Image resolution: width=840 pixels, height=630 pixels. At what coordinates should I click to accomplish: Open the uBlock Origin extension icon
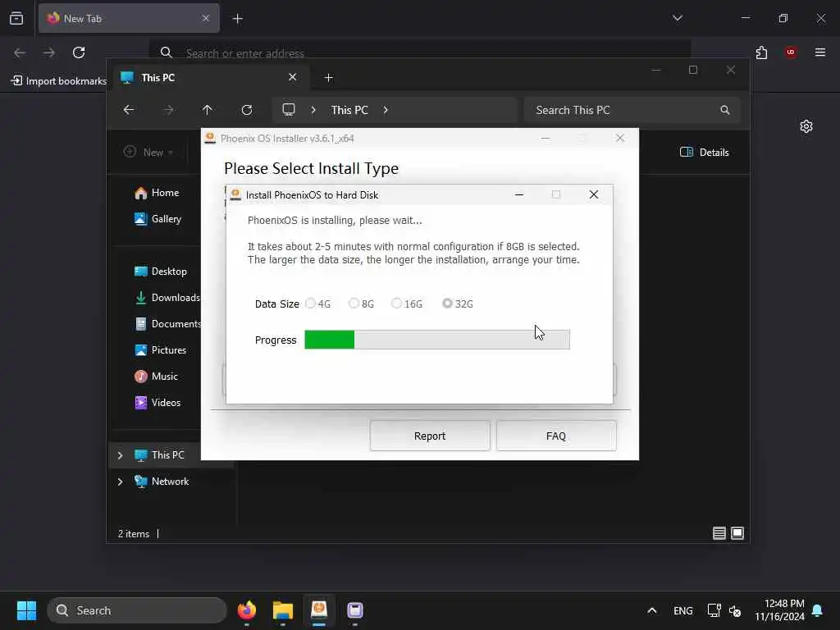[791, 52]
